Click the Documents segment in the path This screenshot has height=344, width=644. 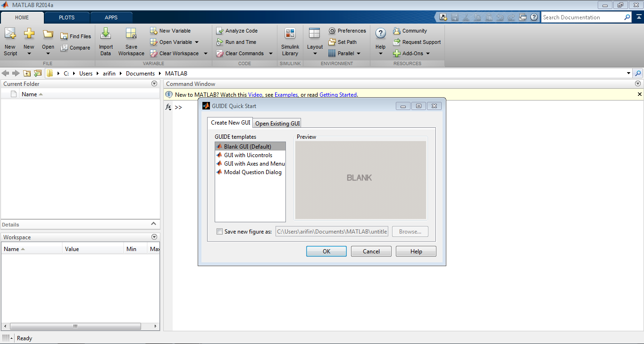click(x=140, y=74)
